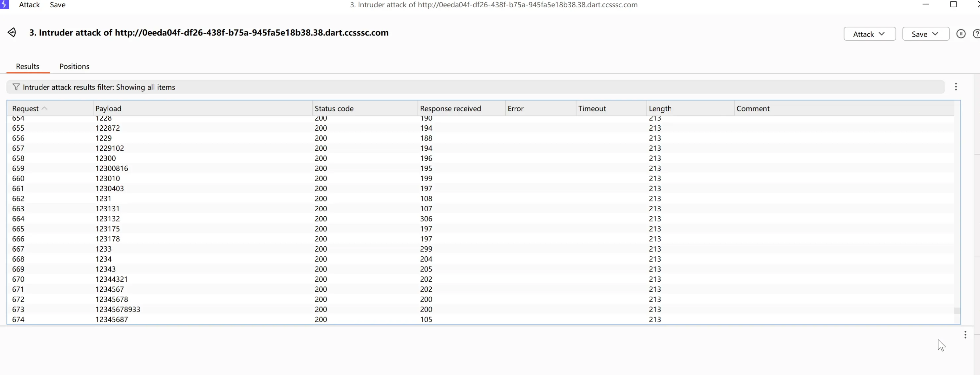Click the filter funnel icon

click(x=16, y=87)
